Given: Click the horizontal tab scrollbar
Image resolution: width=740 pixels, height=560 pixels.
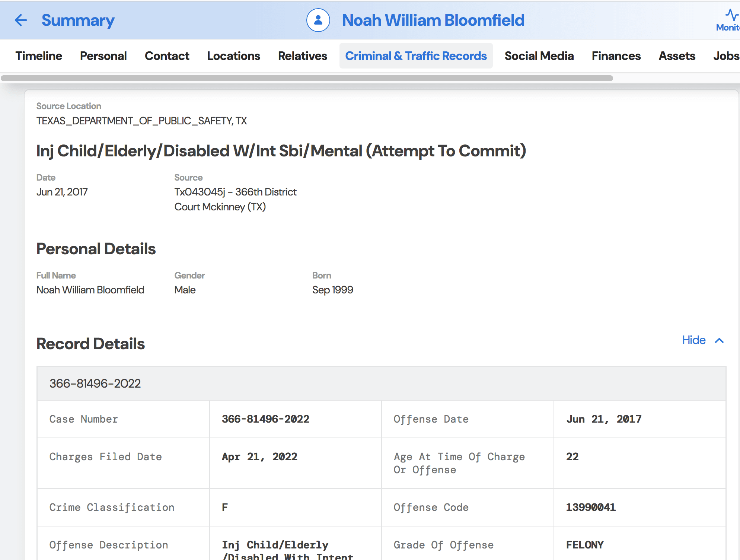Looking at the screenshot, I should [307, 78].
